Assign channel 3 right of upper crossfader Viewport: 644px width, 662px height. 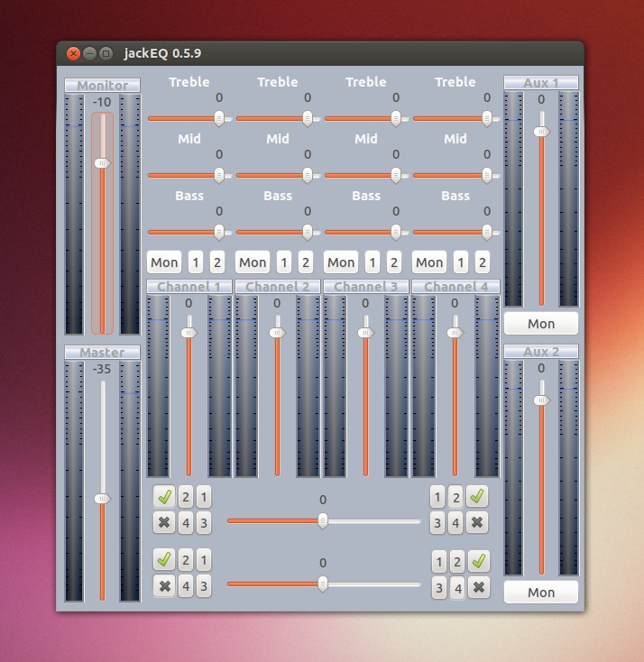click(x=437, y=523)
